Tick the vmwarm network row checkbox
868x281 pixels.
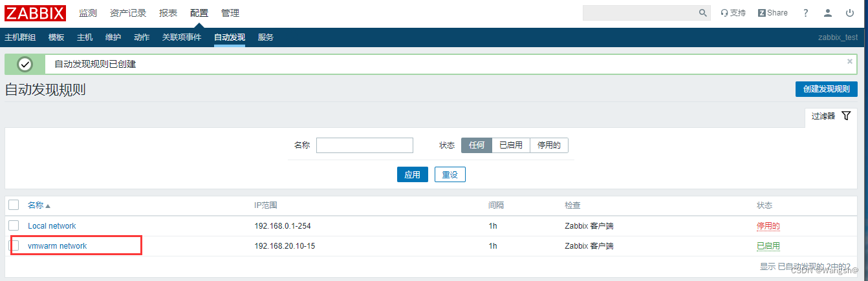click(14, 245)
